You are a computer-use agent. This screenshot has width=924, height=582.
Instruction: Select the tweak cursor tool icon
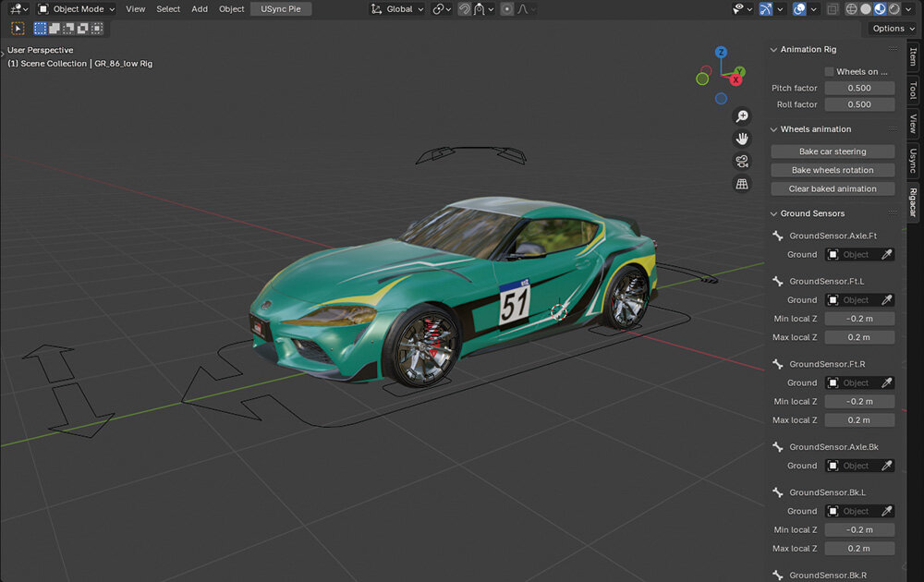click(x=18, y=29)
